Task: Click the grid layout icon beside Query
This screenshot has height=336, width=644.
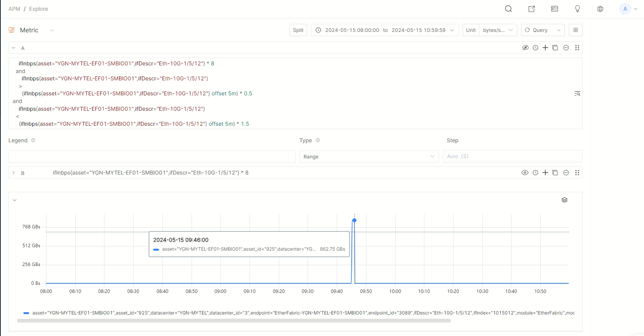Action: click(575, 30)
